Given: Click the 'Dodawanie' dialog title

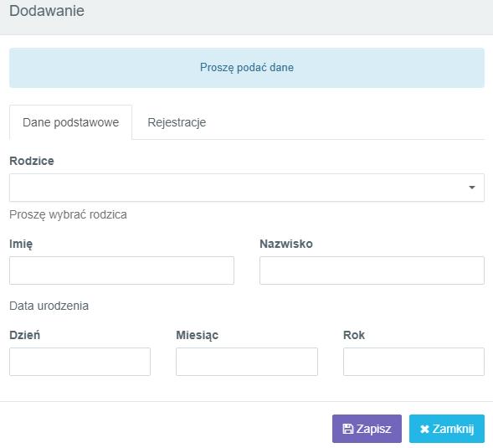Looking at the screenshot, I should (x=47, y=11).
